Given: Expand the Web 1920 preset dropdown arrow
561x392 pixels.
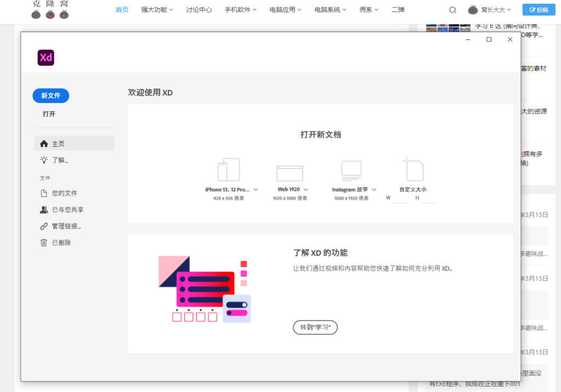Looking at the screenshot, I should pyautogui.click(x=306, y=189).
